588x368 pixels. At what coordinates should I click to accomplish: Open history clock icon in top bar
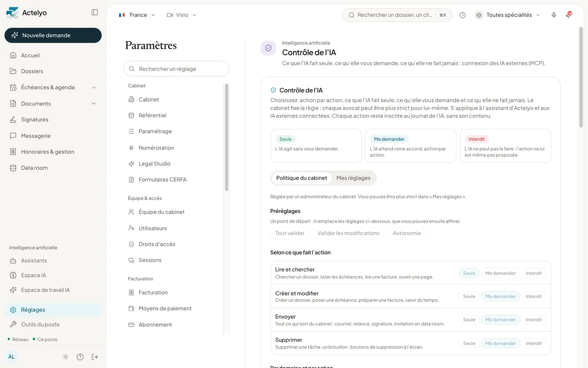pos(463,15)
